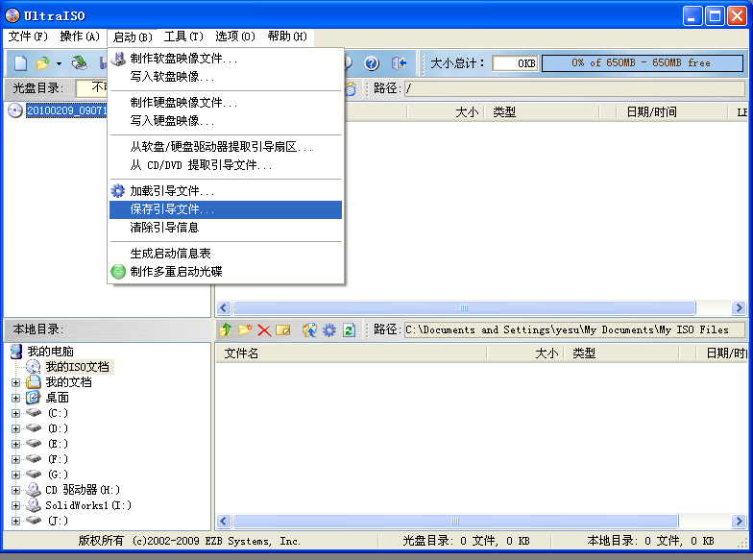The image size is (753, 560).
Task: Open the 帮助(H) menu
Action: click(x=287, y=37)
